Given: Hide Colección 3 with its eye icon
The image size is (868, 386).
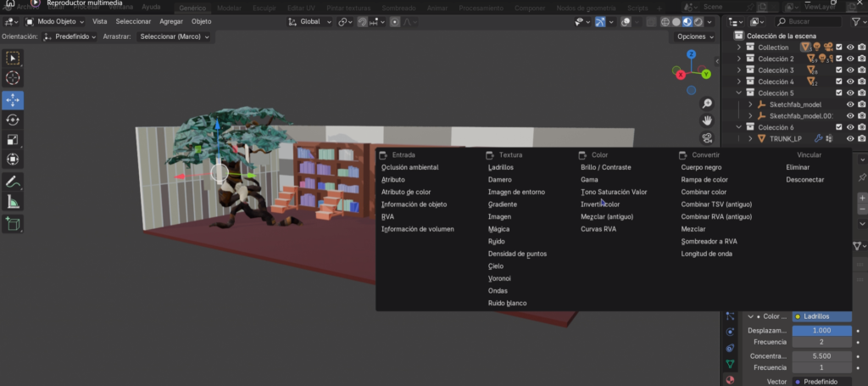Looking at the screenshot, I should point(850,70).
